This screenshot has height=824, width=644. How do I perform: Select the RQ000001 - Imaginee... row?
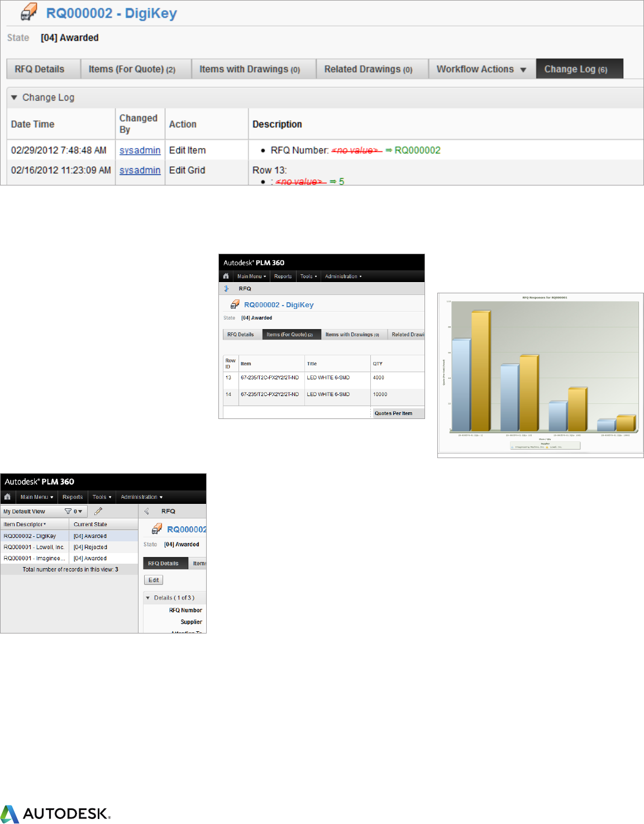[69, 558]
